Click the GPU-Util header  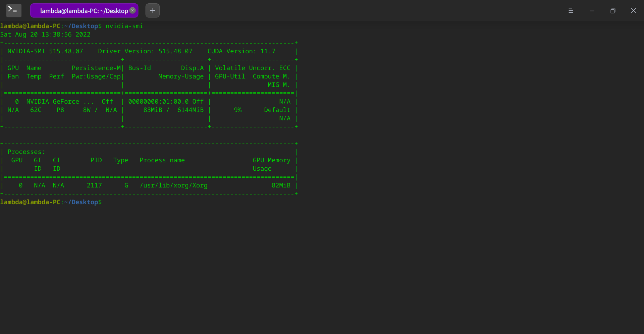coord(230,76)
